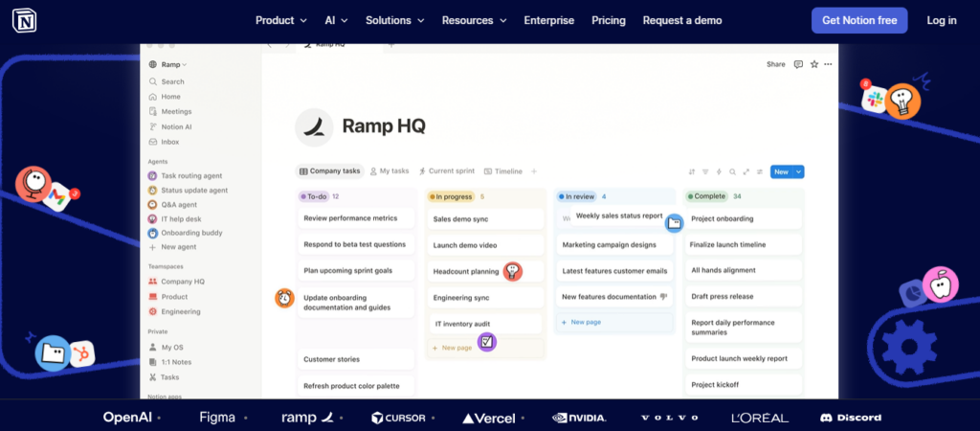Switch to the My tasks view
This screenshot has width=980, height=431.
tap(390, 170)
